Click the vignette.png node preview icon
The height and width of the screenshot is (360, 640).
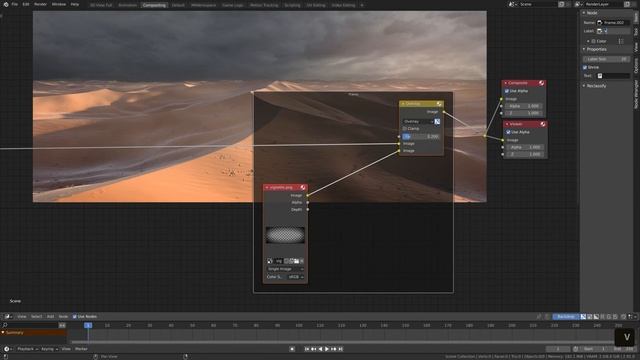(x=303, y=187)
